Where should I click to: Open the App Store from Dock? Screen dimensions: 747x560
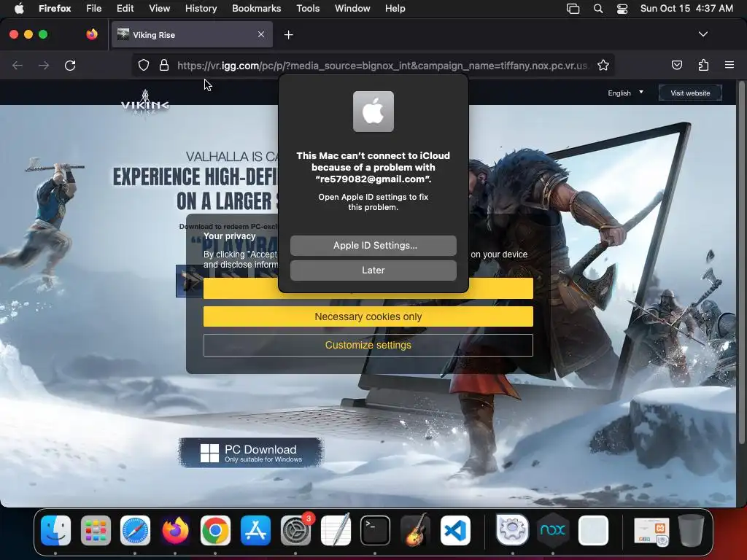255,531
